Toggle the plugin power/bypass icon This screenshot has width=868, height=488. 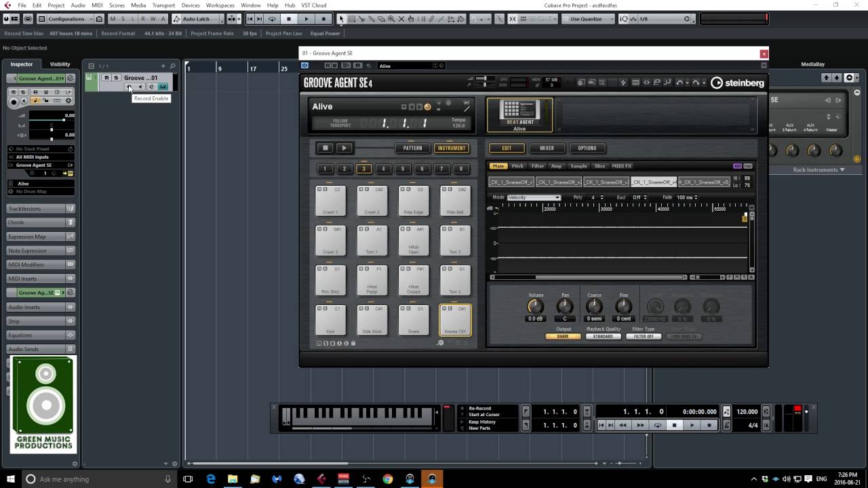(x=304, y=66)
